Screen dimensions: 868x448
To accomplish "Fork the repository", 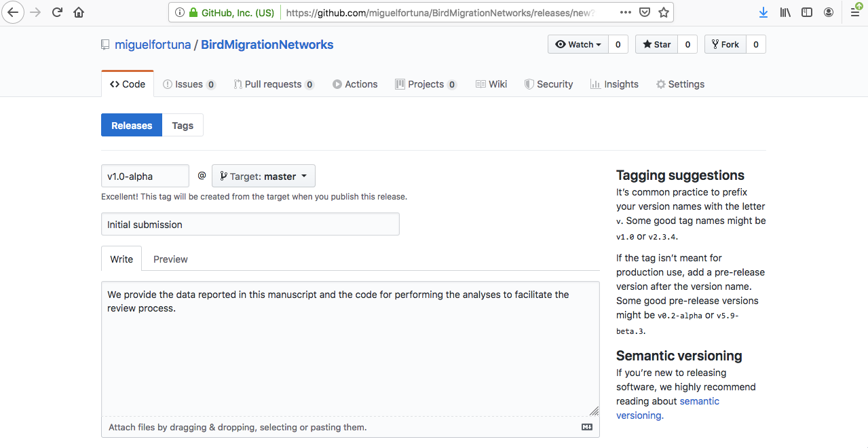I will point(725,44).
